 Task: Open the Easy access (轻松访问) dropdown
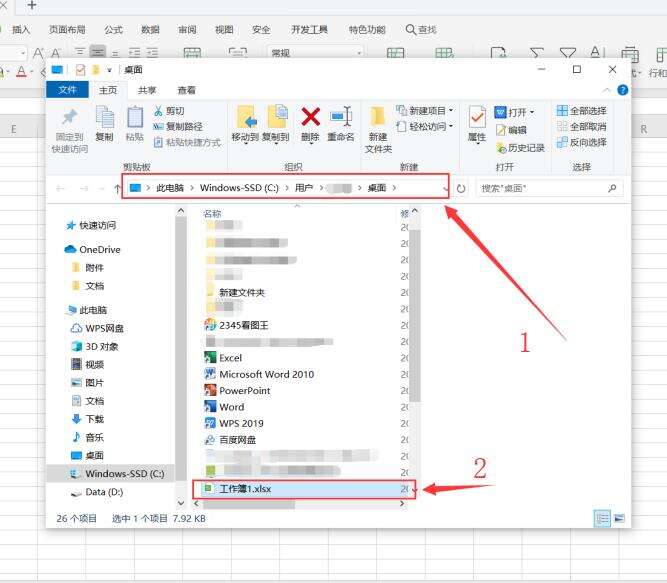[x=425, y=126]
